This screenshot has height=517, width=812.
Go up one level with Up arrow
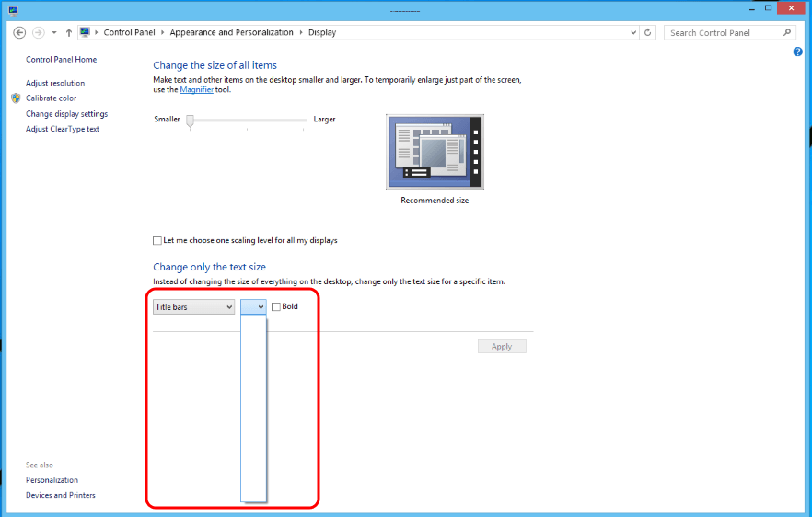[x=69, y=32]
